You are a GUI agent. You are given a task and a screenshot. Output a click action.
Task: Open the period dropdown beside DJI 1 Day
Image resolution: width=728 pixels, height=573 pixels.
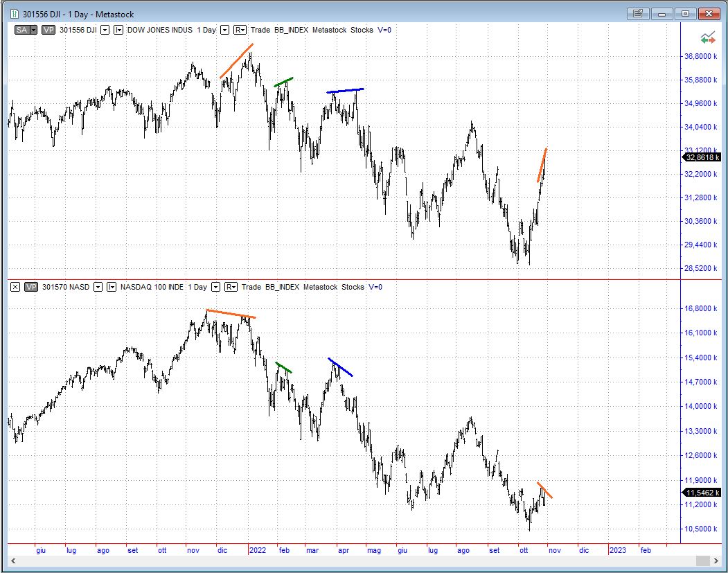[224, 30]
